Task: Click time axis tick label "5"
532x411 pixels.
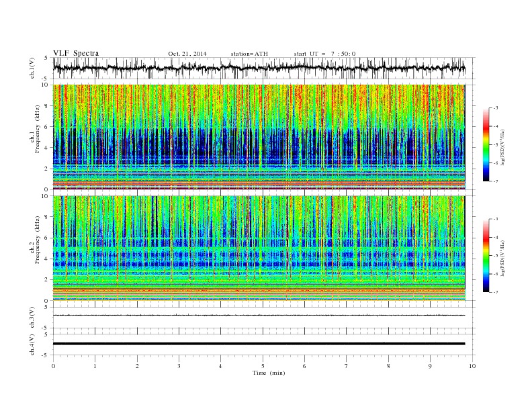Action: [x=263, y=366]
